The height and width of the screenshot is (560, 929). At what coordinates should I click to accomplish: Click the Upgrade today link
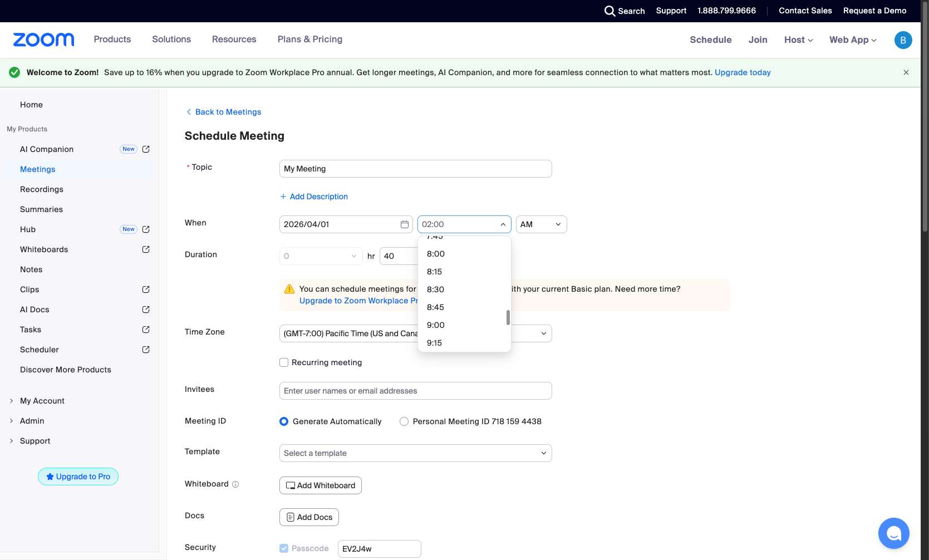tap(743, 72)
